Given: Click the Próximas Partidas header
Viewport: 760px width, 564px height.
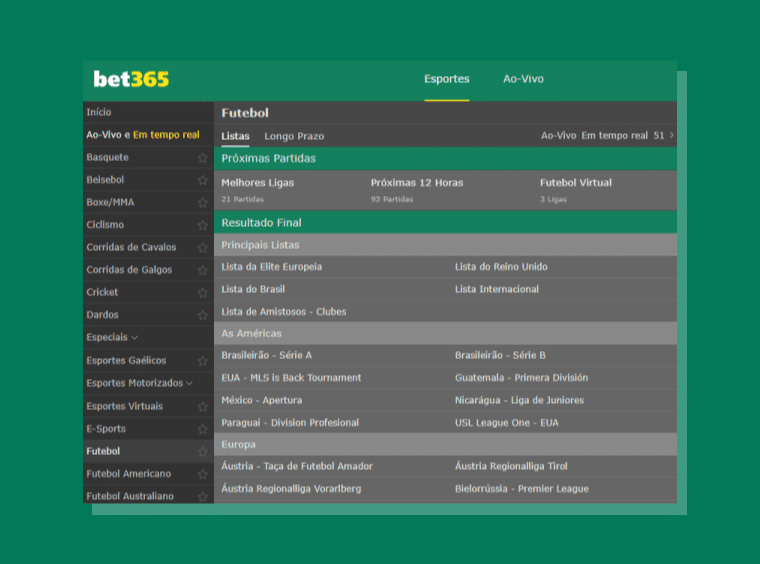Looking at the screenshot, I should click(445, 158).
